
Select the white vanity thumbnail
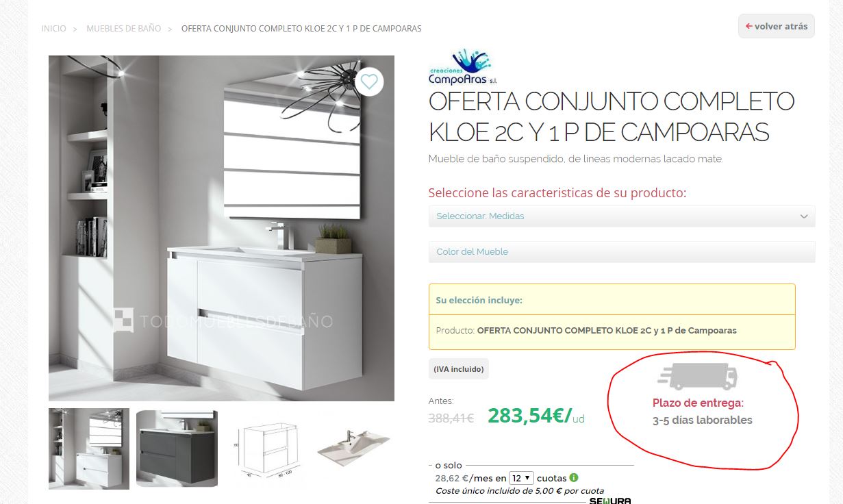[x=89, y=449]
